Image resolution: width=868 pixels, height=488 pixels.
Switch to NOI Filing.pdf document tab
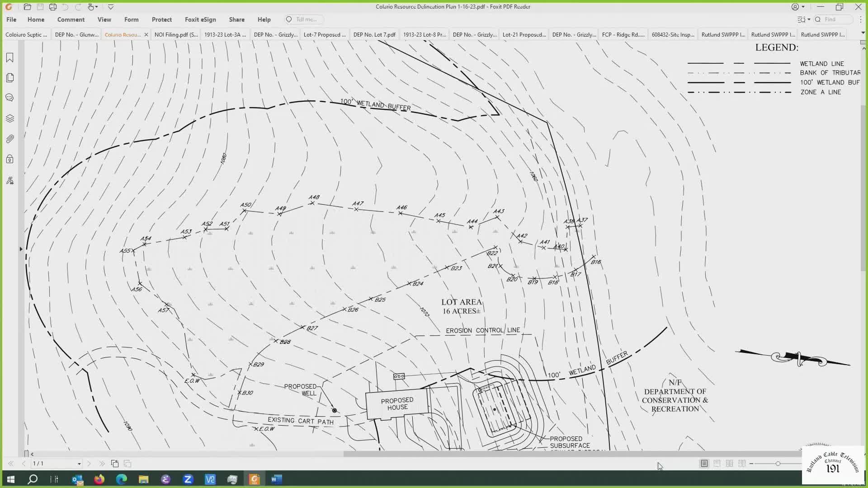coord(176,34)
